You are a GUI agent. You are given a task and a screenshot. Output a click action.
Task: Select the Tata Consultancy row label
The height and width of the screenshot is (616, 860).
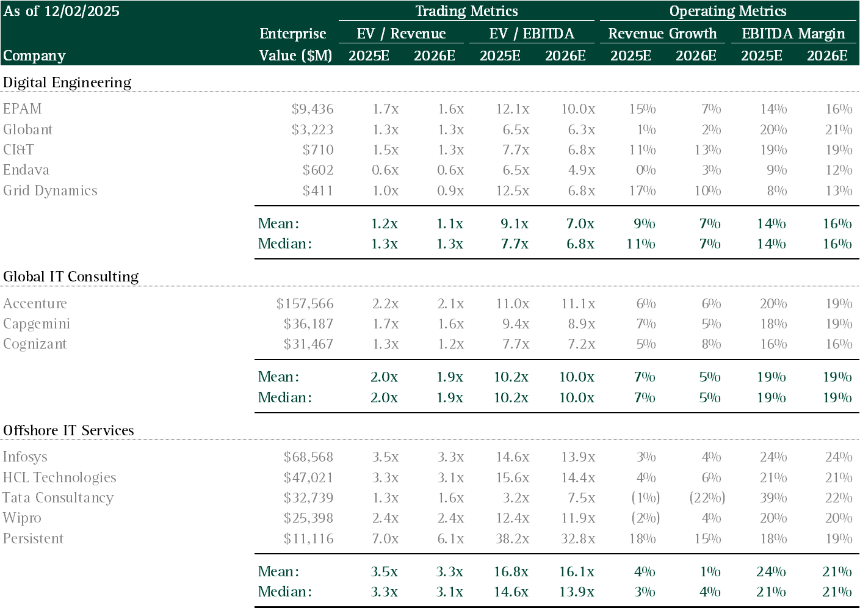pos(58,498)
